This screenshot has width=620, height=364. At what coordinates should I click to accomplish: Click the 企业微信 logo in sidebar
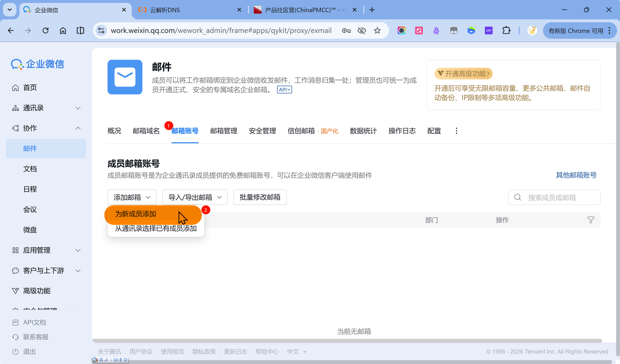[x=37, y=64]
